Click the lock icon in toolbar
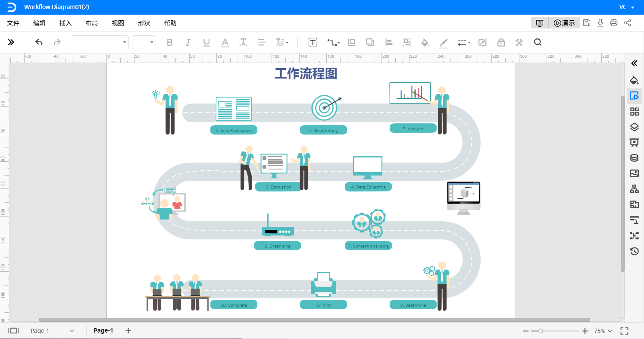 (501, 42)
